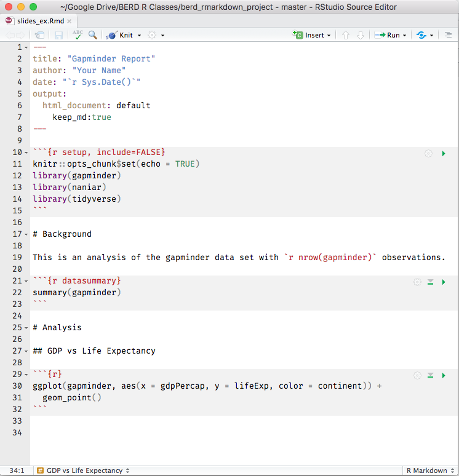Click summary(gapminder) code line

(x=77, y=293)
